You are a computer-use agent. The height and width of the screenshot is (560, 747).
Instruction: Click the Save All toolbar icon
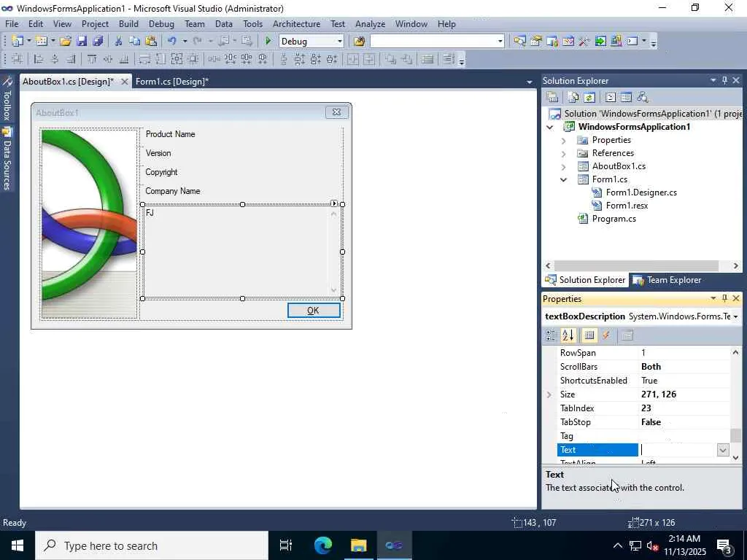[x=98, y=41]
